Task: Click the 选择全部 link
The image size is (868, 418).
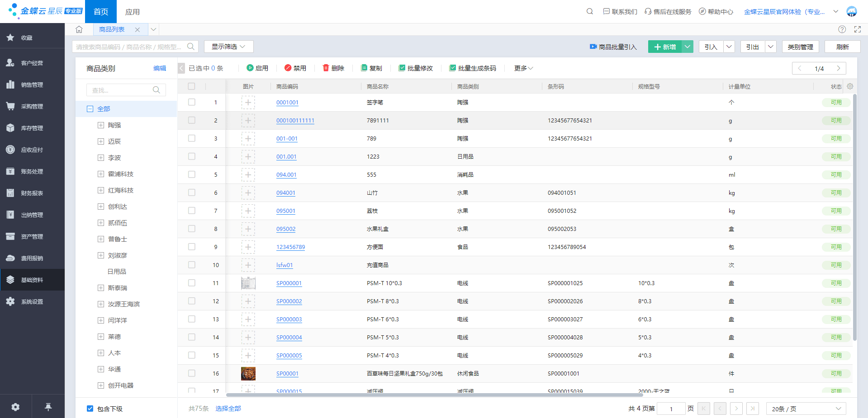Action: pyautogui.click(x=228, y=409)
